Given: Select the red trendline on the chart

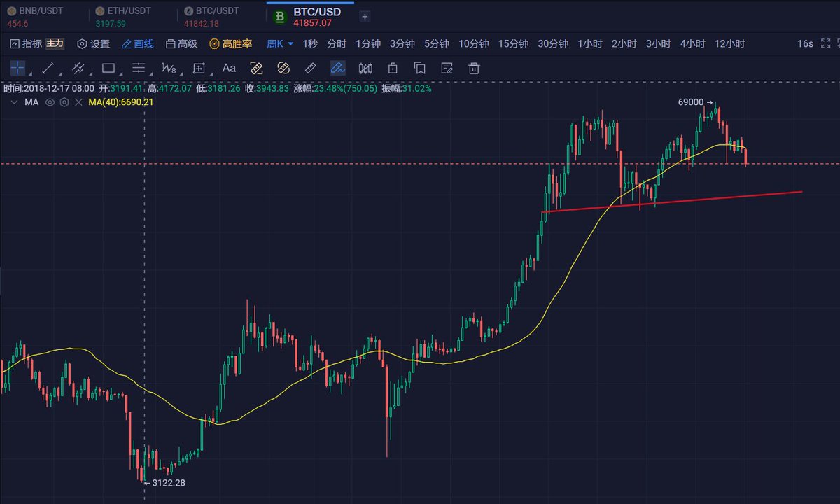Looking at the screenshot, I should click(x=672, y=201).
